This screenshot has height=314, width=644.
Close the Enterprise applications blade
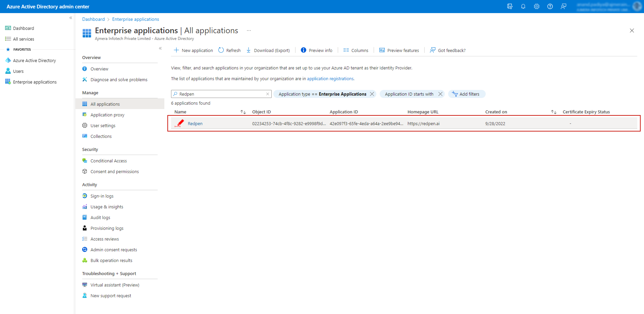[x=632, y=31]
